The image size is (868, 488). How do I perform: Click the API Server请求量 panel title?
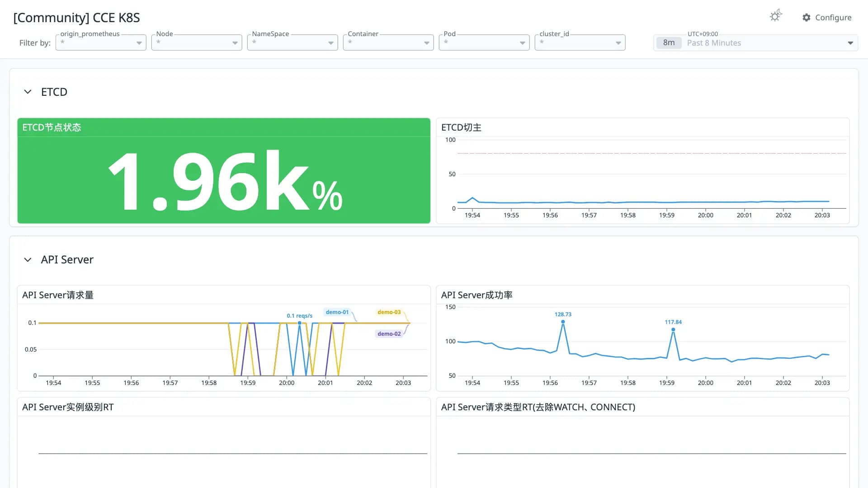click(x=58, y=295)
